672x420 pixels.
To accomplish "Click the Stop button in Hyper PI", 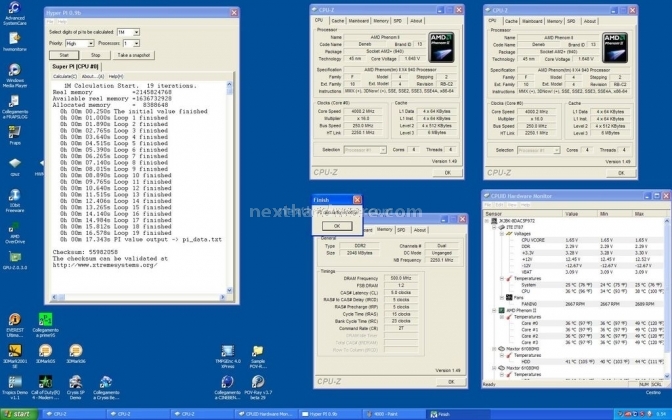I will (96, 55).
